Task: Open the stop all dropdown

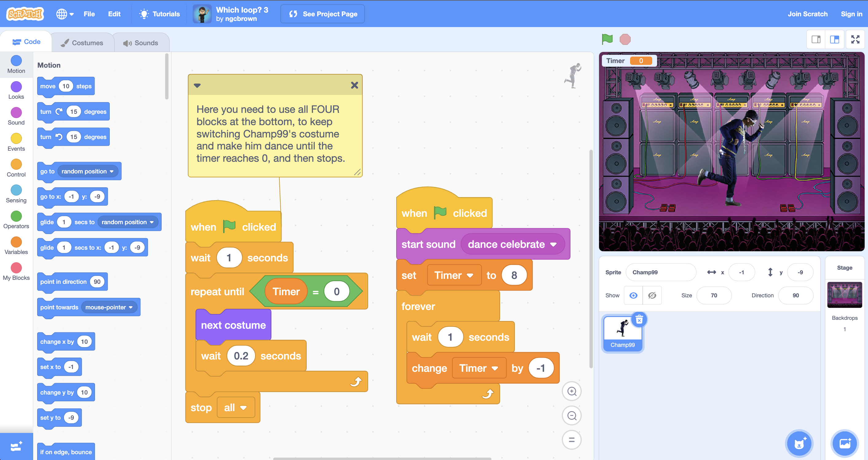Action: (x=236, y=407)
